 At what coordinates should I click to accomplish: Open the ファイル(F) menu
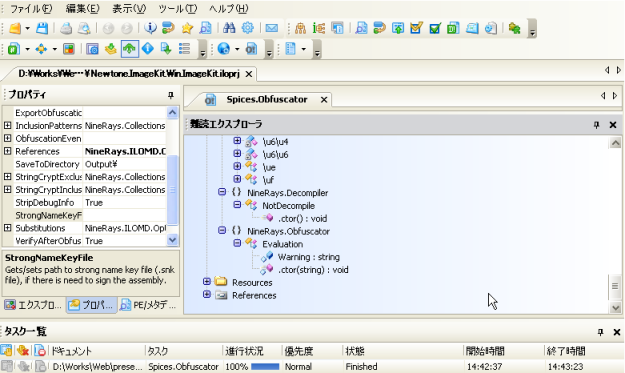(31, 8)
